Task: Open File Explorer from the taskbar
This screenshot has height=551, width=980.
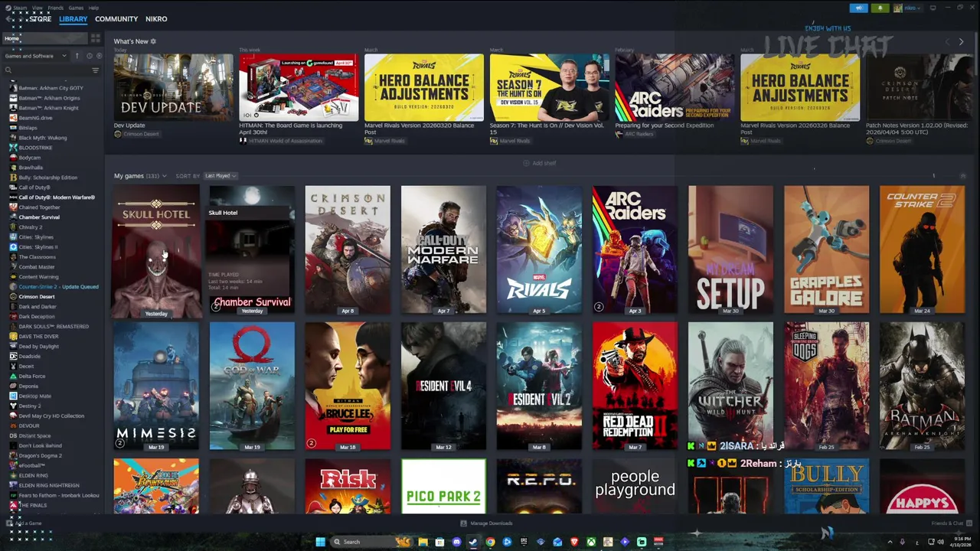Action: (423, 542)
